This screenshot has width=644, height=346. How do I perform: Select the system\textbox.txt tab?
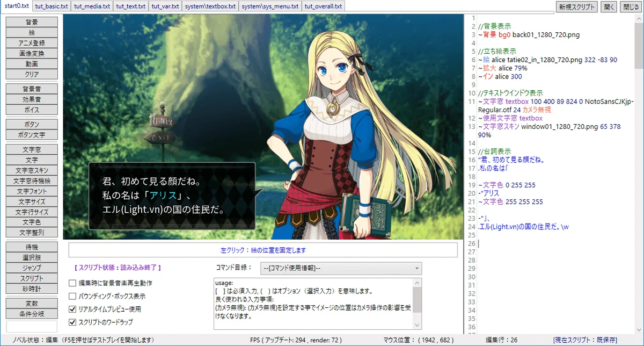click(x=210, y=6)
